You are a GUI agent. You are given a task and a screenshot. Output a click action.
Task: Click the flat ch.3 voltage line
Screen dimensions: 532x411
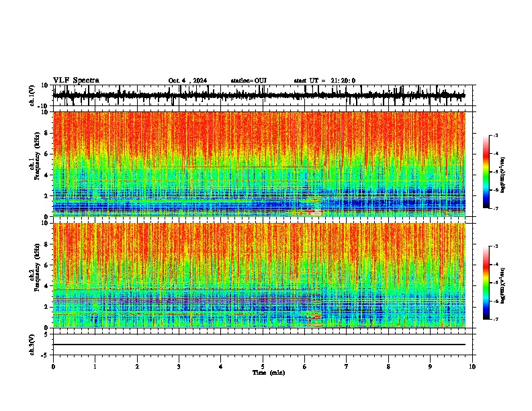pos(259,345)
